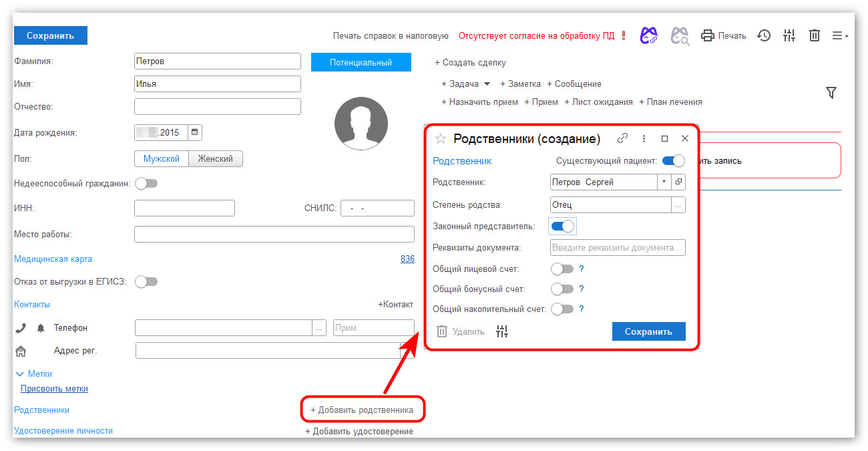Add Родственники dialog to favorites with star
Image resolution: width=868 pixels, height=451 pixels.
coord(440,139)
